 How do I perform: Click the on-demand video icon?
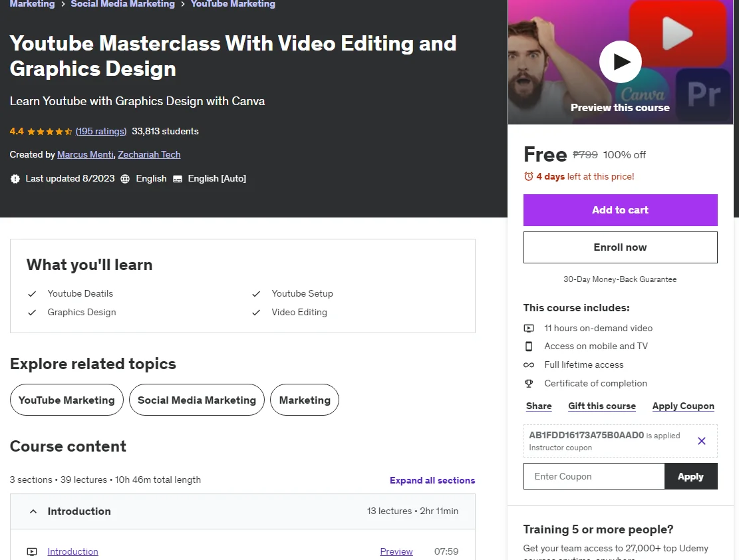pos(529,328)
